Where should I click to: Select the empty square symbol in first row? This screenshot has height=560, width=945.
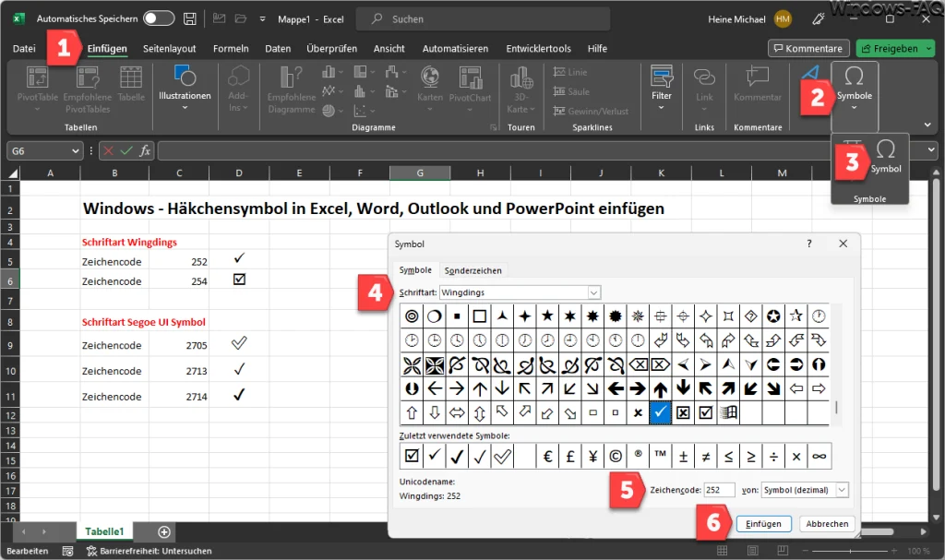click(x=480, y=316)
